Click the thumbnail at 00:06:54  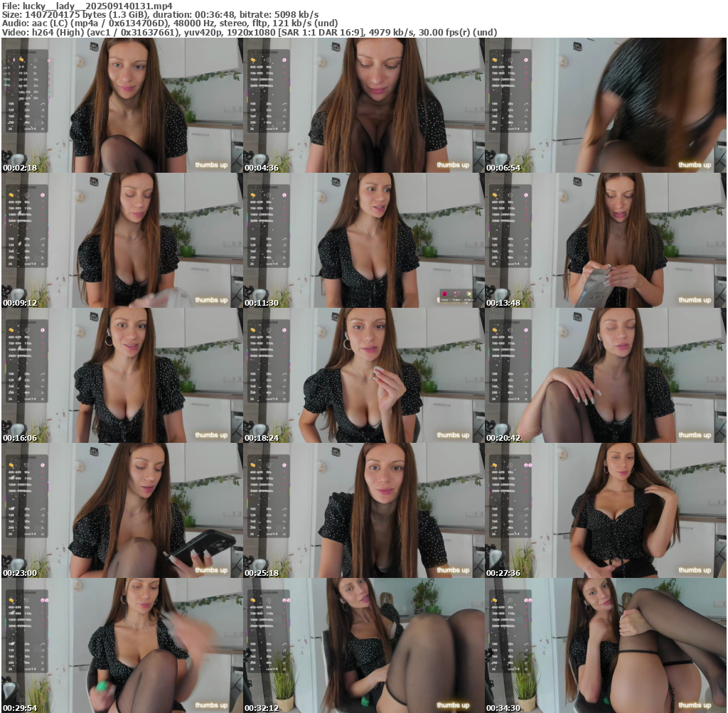(x=606, y=105)
